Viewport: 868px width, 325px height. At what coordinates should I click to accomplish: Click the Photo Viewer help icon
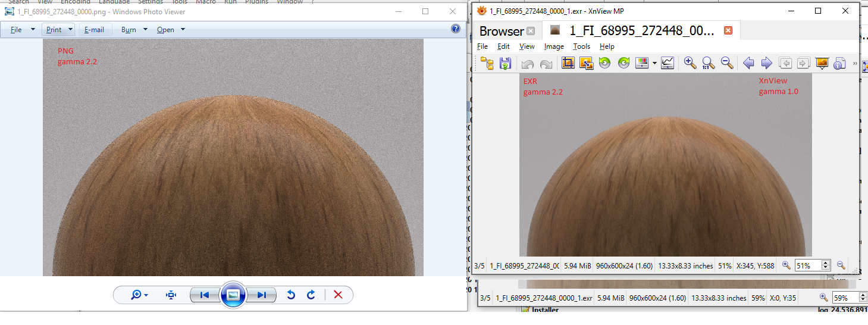pyautogui.click(x=456, y=29)
